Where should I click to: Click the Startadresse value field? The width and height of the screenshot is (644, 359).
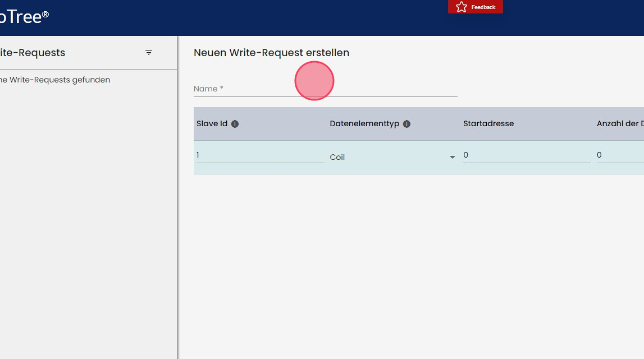tap(527, 155)
